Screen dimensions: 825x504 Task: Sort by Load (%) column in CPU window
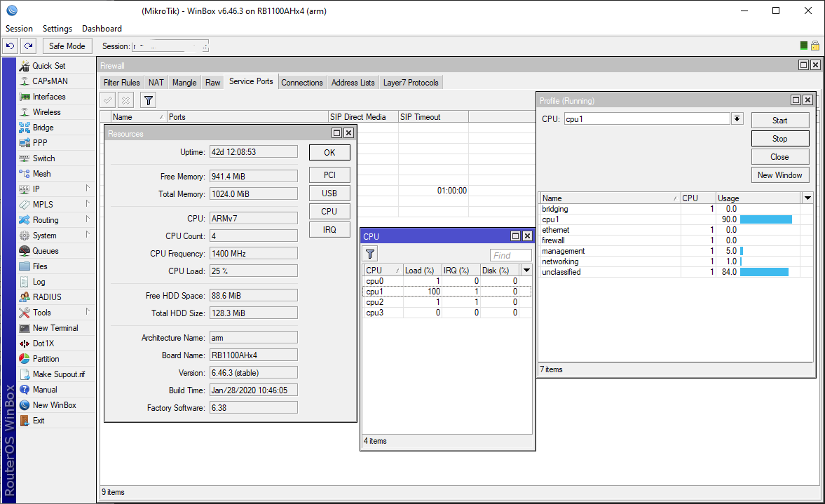pos(422,271)
